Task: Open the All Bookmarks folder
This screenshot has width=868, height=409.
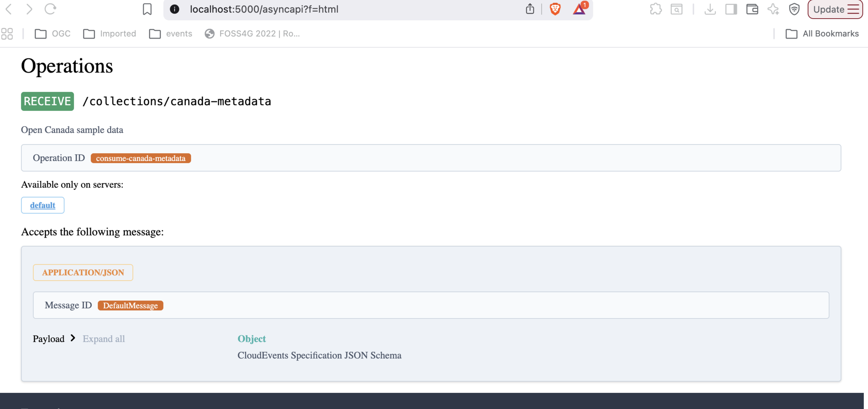Action: pos(822,34)
